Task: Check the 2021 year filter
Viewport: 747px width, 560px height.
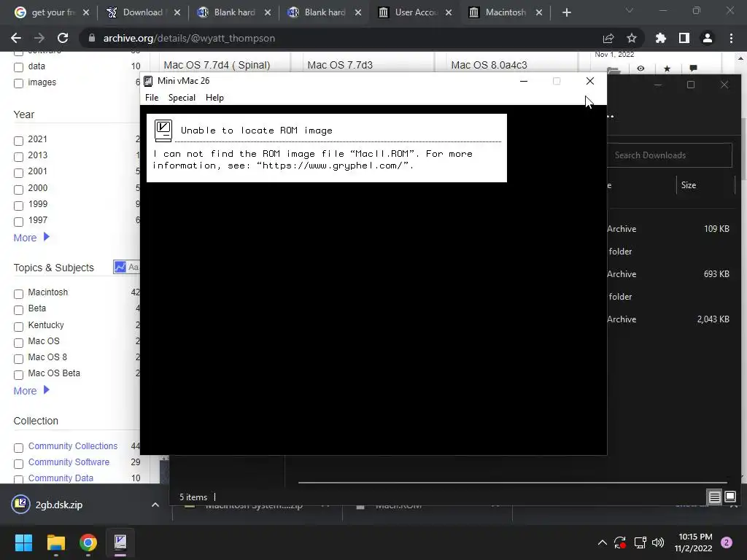Action: (x=18, y=141)
